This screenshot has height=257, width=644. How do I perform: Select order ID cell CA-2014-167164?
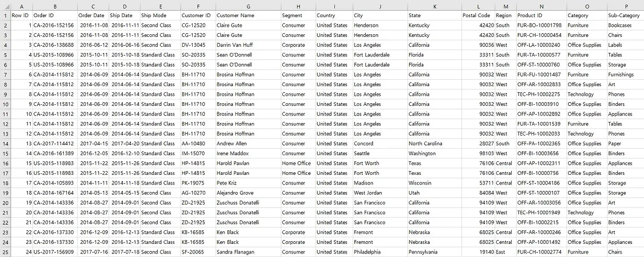pos(55,192)
